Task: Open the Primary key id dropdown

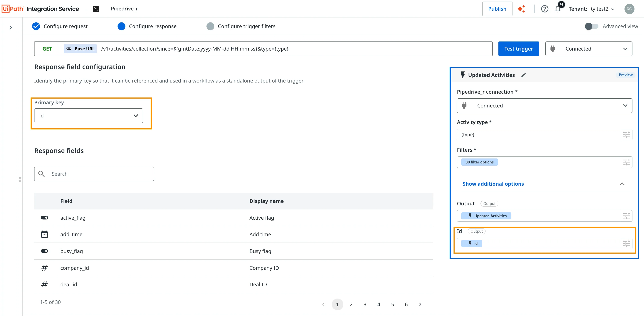Action: click(x=88, y=116)
